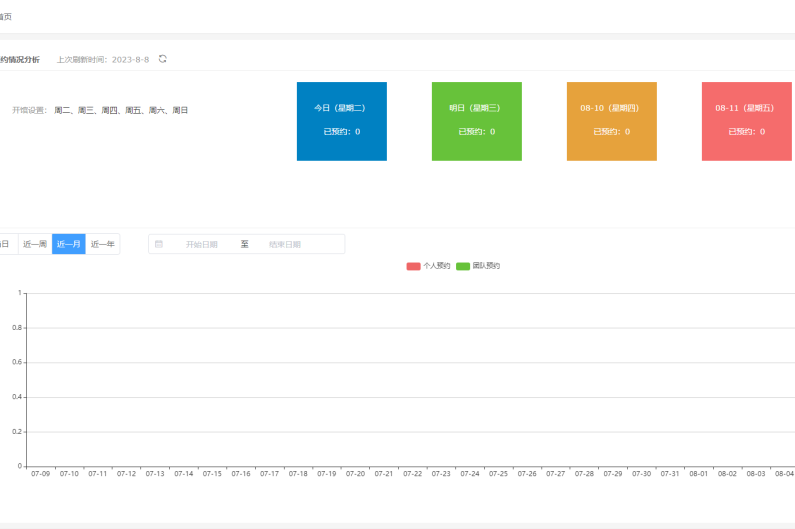Viewport: 795px width, 529px height.
Task: Click the 08-03 label on chart axis
Action: pyautogui.click(x=755, y=474)
